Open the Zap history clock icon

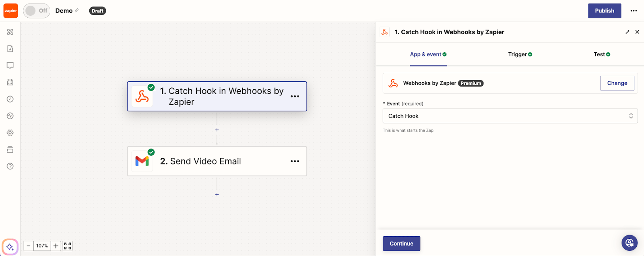click(10, 99)
